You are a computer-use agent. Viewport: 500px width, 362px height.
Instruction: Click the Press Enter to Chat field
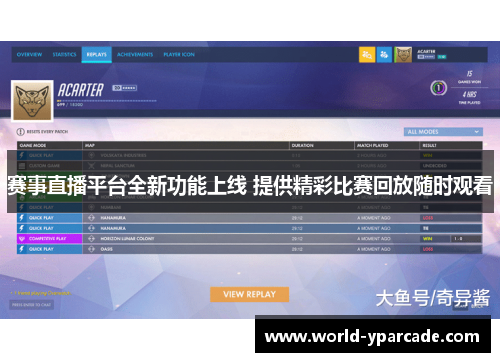tap(31, 305)
